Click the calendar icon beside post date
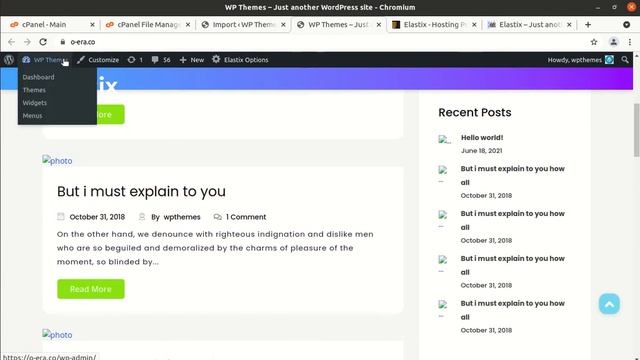 click(61, 217)
